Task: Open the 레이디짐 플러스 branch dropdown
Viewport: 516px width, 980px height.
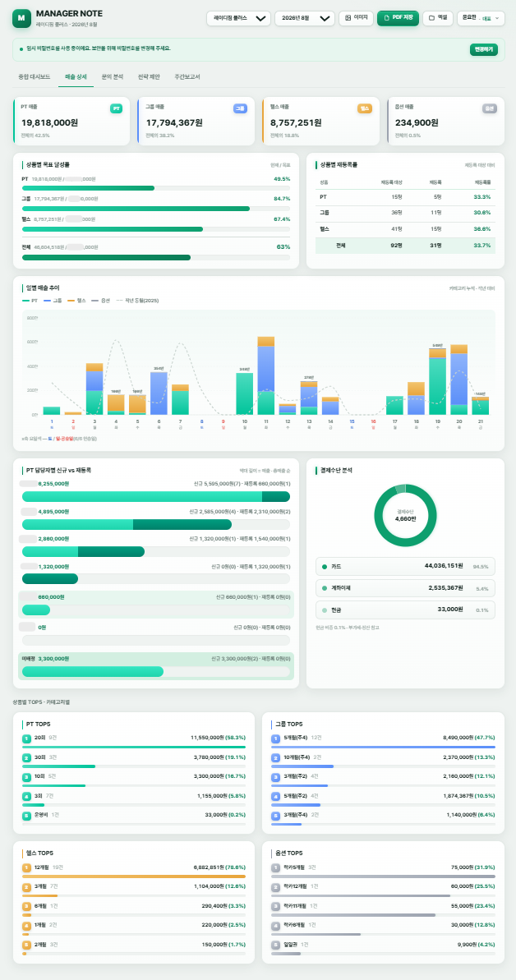Action: 238,18
